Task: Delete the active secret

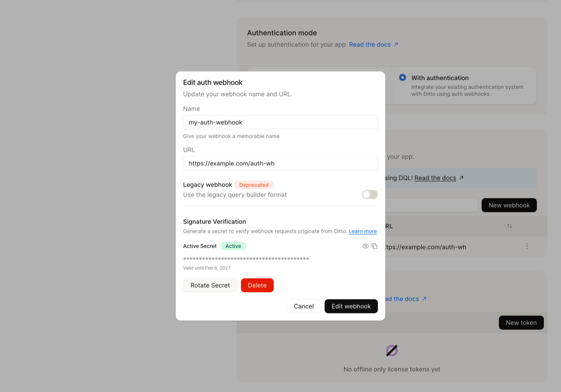Action: (257, 285)
